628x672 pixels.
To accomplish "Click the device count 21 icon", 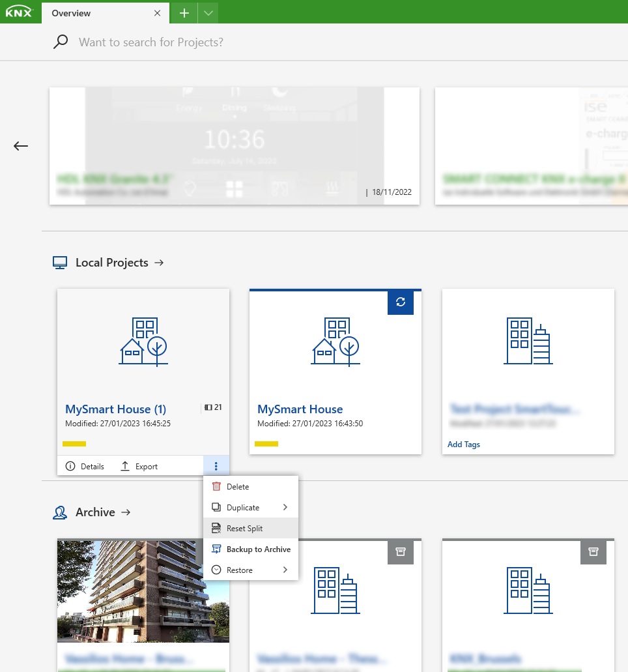I will pyautogui.click(x=209, y=407).
